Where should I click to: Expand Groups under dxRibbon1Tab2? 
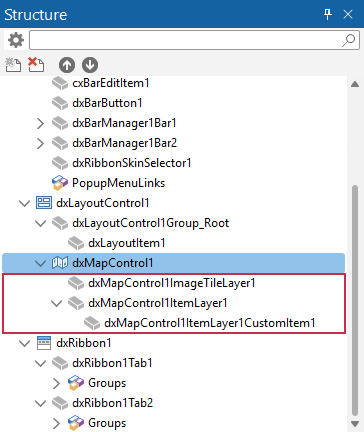pyautogui.click(x=56, y=423)
